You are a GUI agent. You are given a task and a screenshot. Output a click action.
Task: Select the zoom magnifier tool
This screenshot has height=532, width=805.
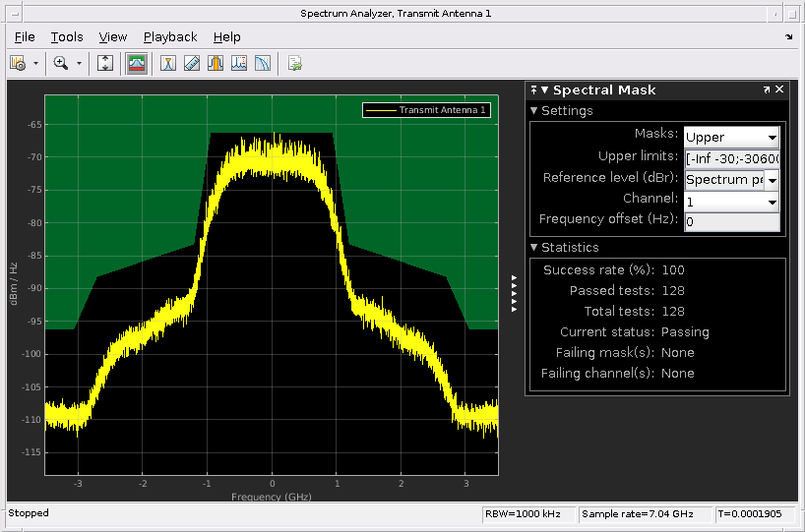(x=60, y=63)
